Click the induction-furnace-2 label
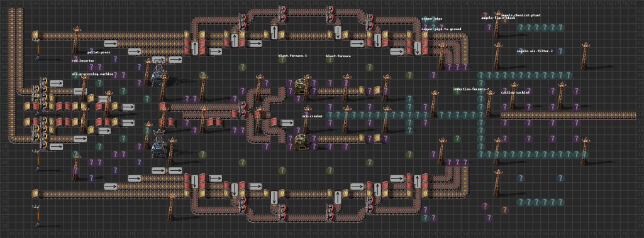 (472, 89)
